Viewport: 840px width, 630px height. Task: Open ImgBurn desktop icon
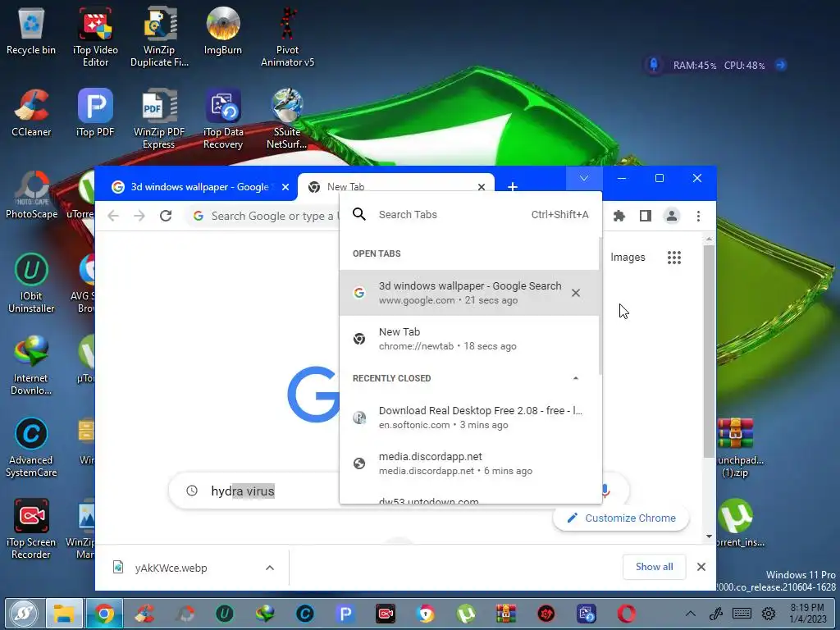pyautogui.click(x=223, y=31)
